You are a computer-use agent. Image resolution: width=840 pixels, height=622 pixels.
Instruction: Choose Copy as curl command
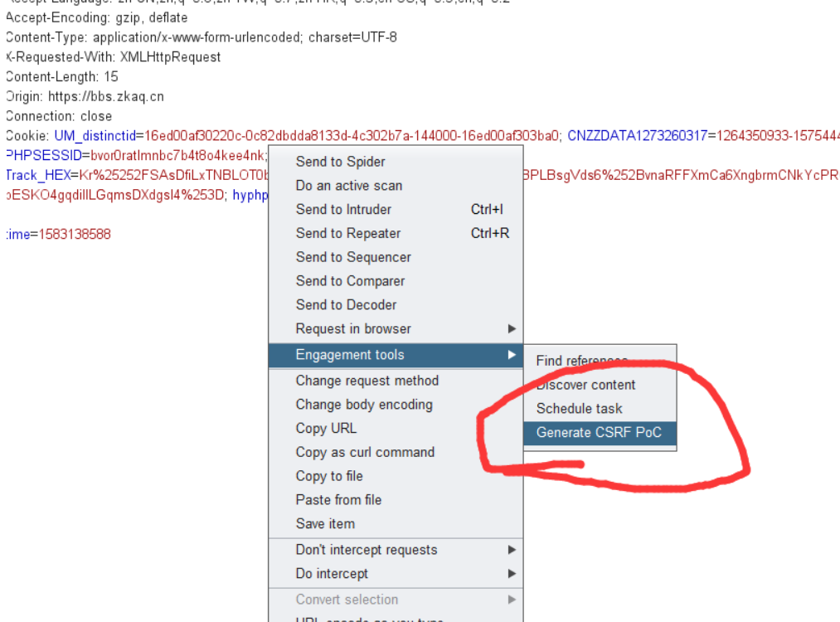coord(396,452)
